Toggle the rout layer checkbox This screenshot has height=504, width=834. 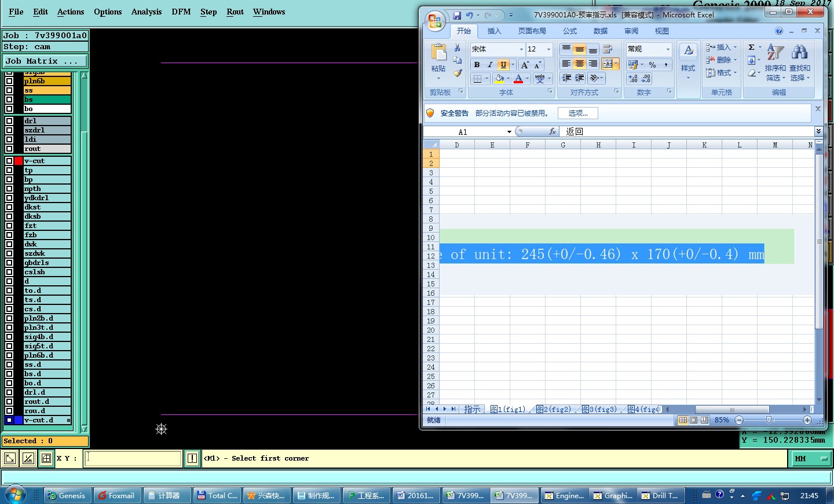point(9,149)
